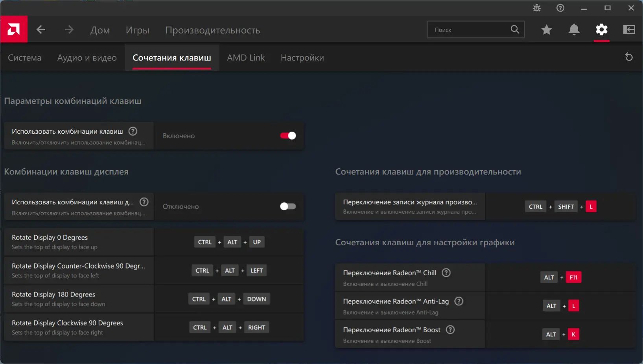The height and width of the screenshot is (364, 643).
Task: Click Rotate Display Clockwise 90 Degrees label
Action: point(67,323)
